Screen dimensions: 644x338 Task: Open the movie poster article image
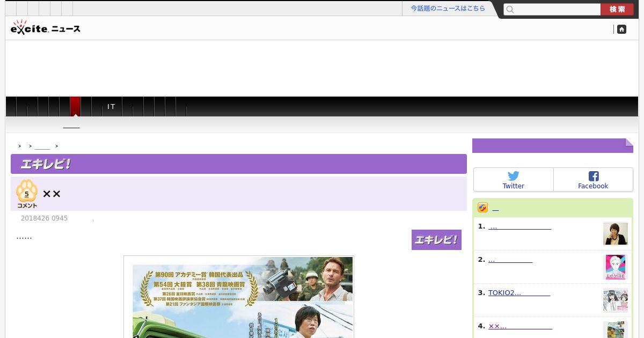click(239, 297)
